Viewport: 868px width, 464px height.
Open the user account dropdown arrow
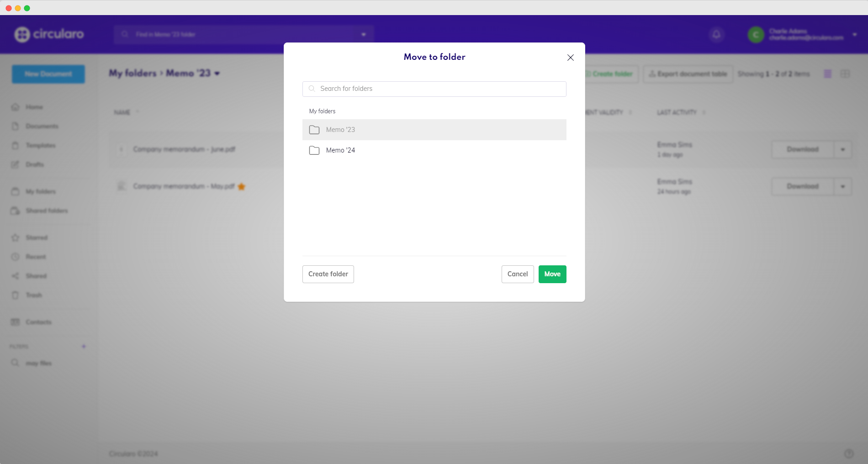click(854, 34)
